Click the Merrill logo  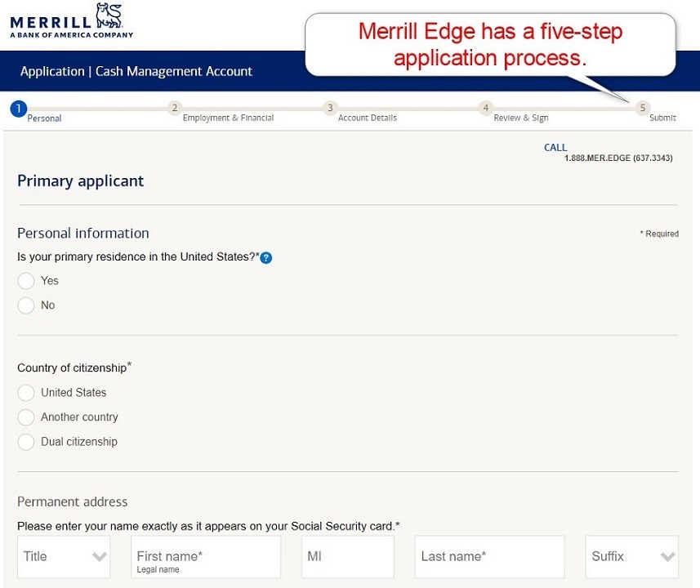pyautogui.click(x=68, y=20)
